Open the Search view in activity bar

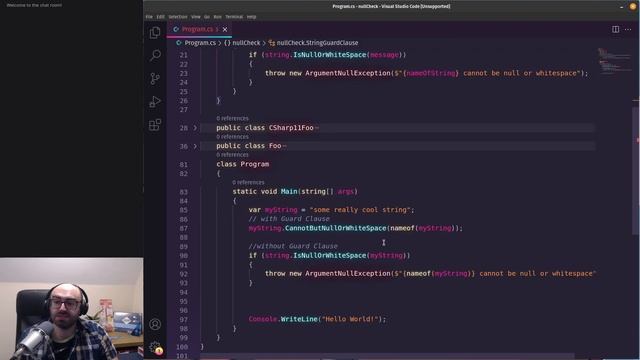[x=155, y=55]
